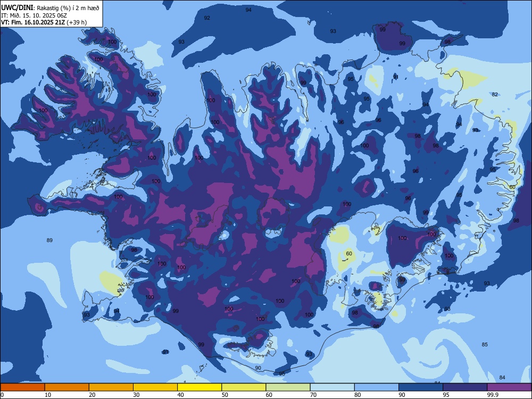Click the '82' humidity value on the map
The width and height of the screenshot is (532, 399).
pyautogui.click(x=495, y=94)
